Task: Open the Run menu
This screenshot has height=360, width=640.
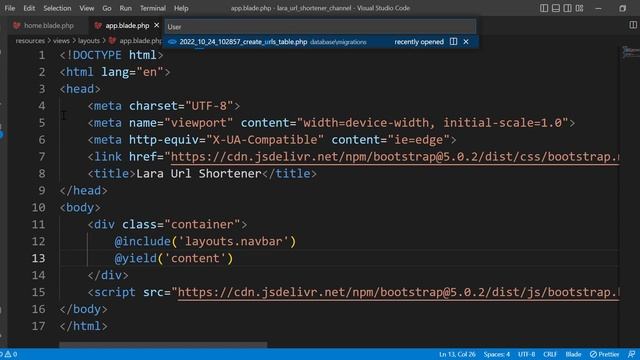Action: point(126,8)
